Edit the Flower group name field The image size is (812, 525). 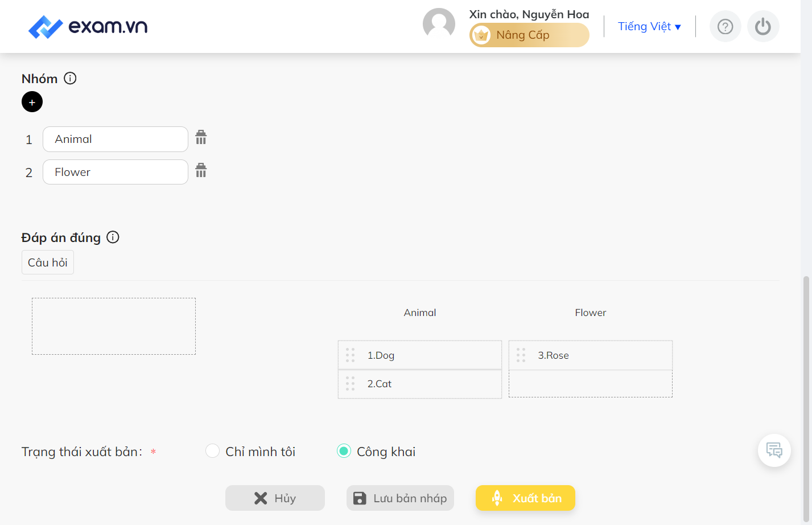pos(116,172)
